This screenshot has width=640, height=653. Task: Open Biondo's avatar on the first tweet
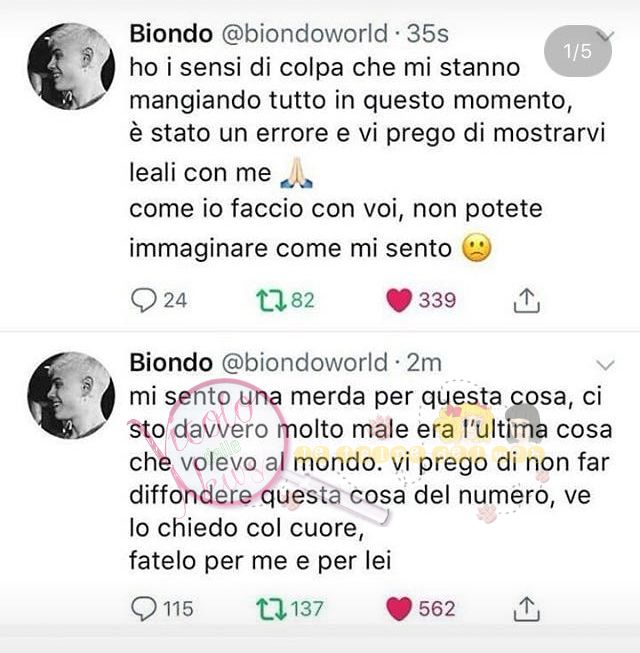click(x=71, y=66)
